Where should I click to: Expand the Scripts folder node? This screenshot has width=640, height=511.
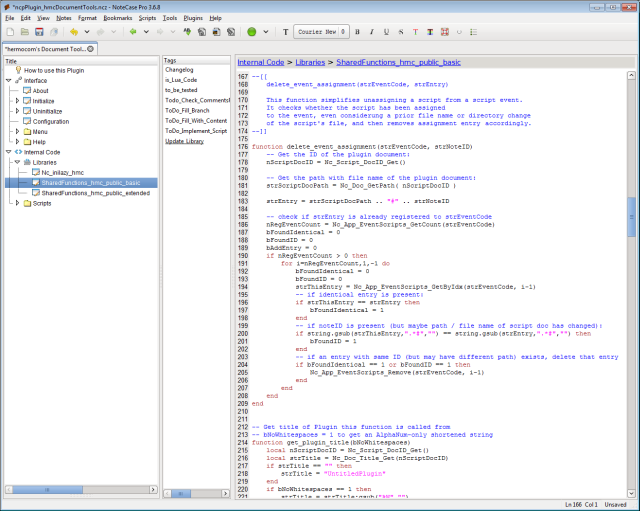click(17, 203)
